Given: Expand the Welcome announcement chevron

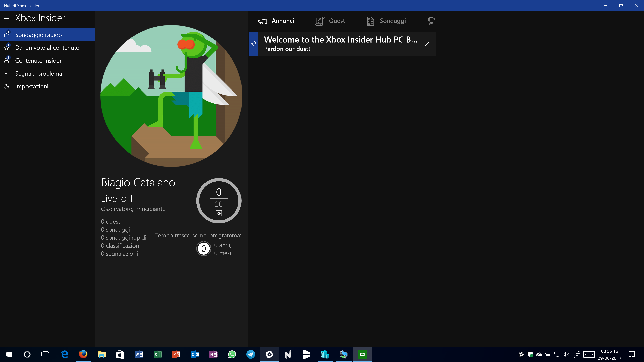Looking at the screenshot, I should pos(425,44).
